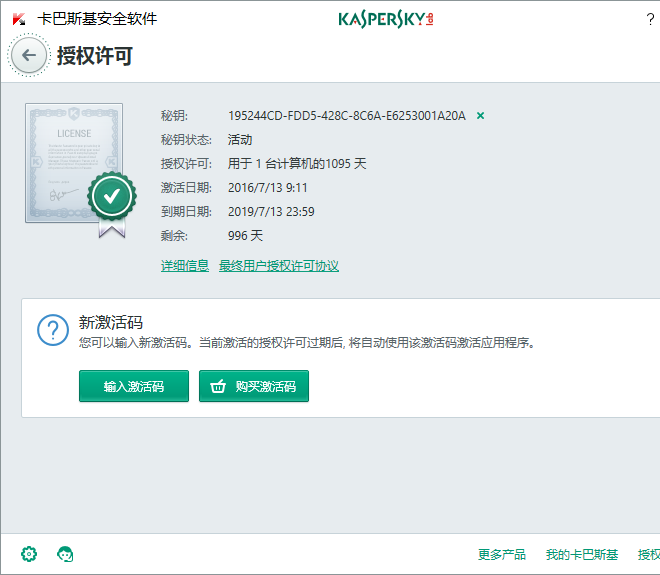Click the key status value 活动

point(240,140)
